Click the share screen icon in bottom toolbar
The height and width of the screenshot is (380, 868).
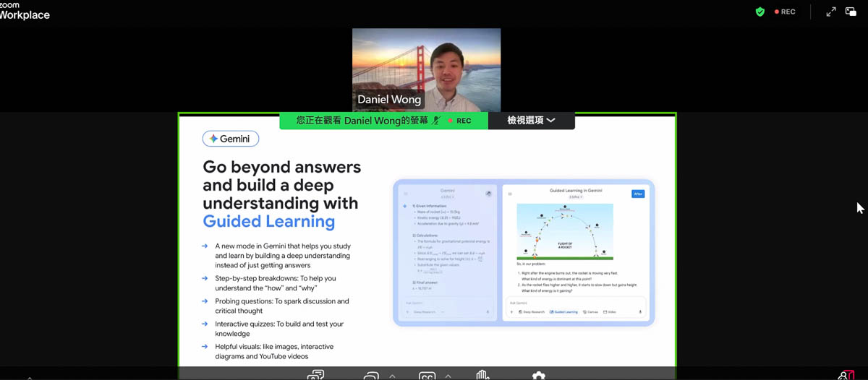tap(371, 376)
